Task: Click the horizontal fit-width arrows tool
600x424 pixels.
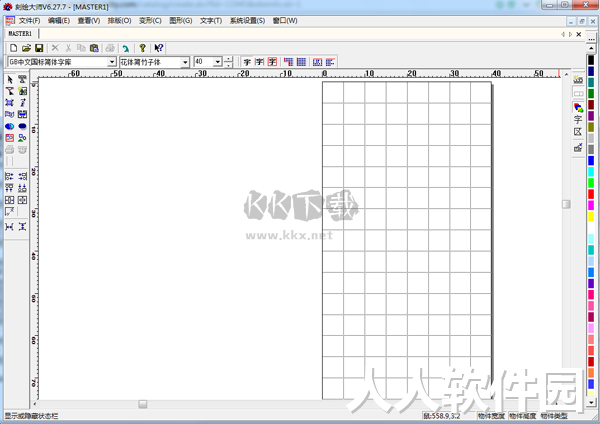Action: [23, 114]
